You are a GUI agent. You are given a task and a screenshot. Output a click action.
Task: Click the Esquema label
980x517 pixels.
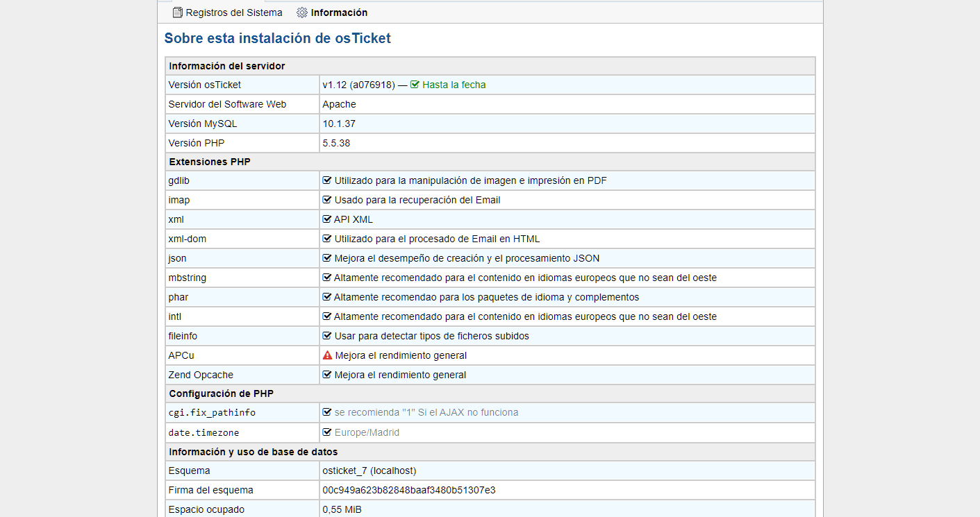189,471
